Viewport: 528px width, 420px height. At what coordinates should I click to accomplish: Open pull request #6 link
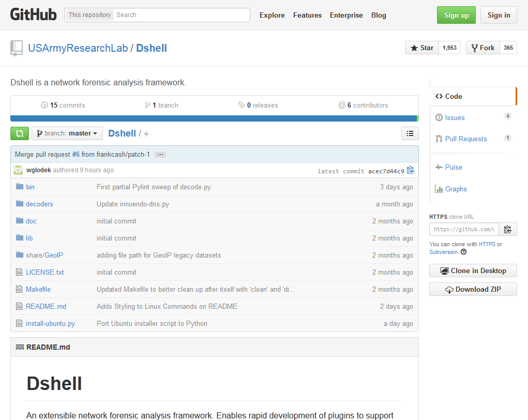[x=76, y=154]
